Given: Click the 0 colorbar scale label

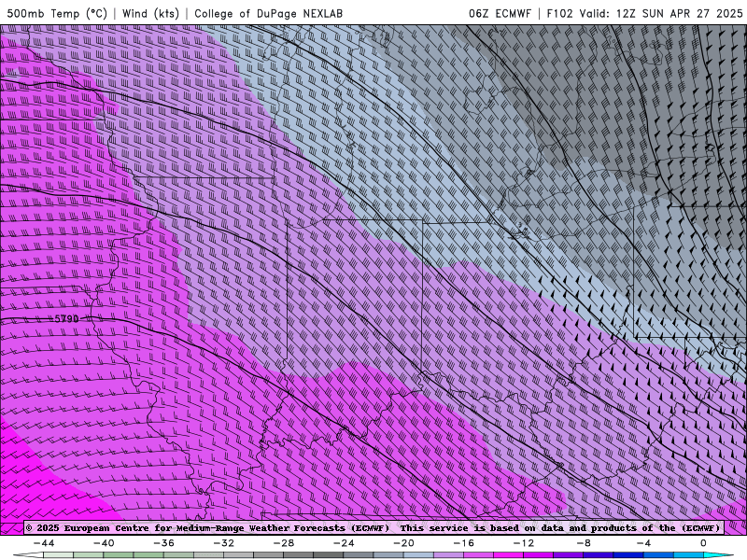Looking at the screenshot, I should point(704,543).
